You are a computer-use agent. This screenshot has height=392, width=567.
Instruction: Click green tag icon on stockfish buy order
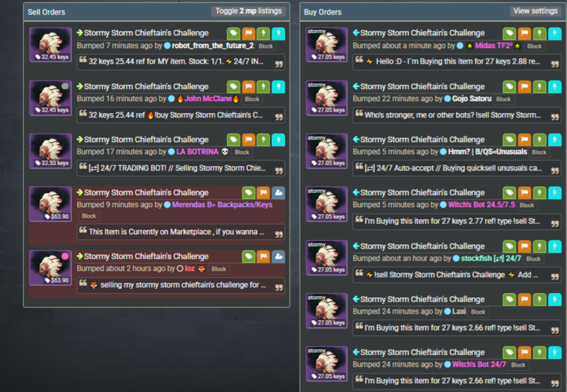click(510, 247)
